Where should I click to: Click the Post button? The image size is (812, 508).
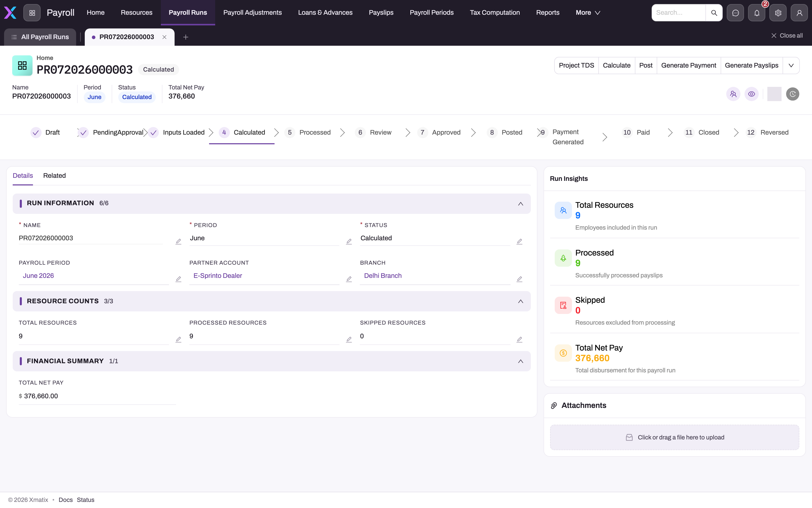tap(646, 66)
